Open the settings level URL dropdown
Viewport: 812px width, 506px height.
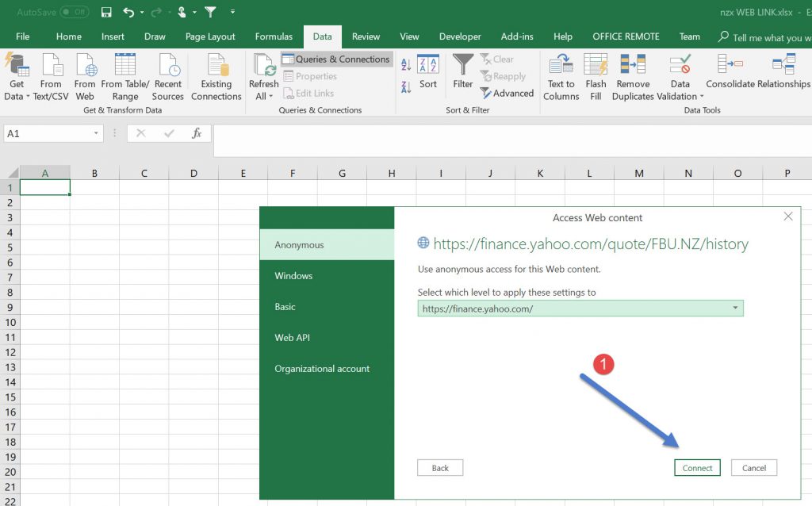point(735,309)
